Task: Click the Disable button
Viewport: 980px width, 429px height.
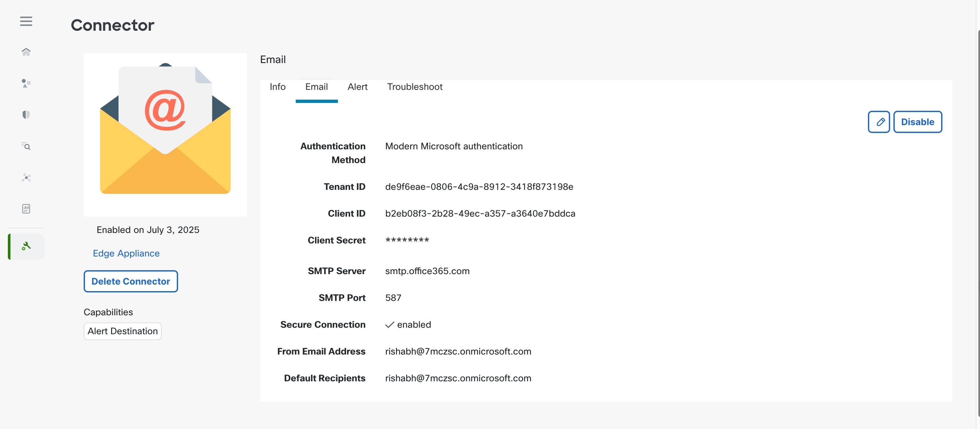Action: (x=917, y=122)
